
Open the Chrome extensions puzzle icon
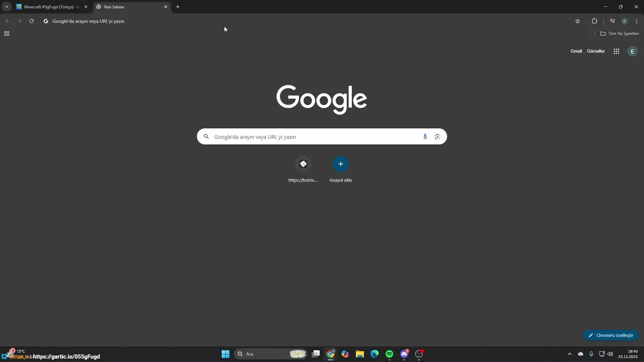pyautogui.click(x=594, y=21)
